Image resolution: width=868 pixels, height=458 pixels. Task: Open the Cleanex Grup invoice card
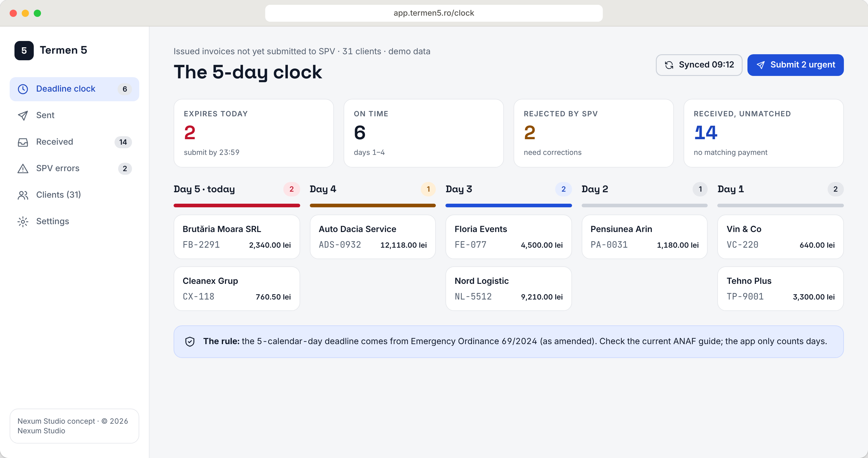click(237, 289)
